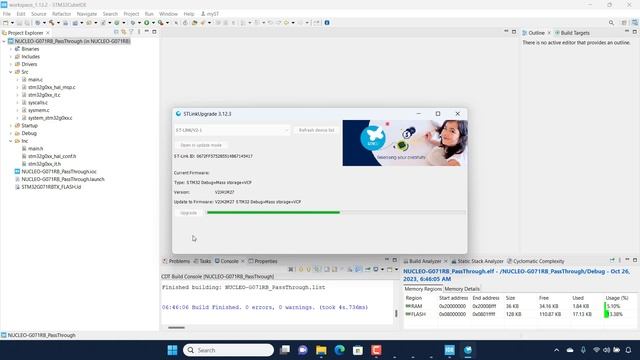Click the green Run button in the toolbar
Screen dimensions: 640x360
[x=146, y=23]
